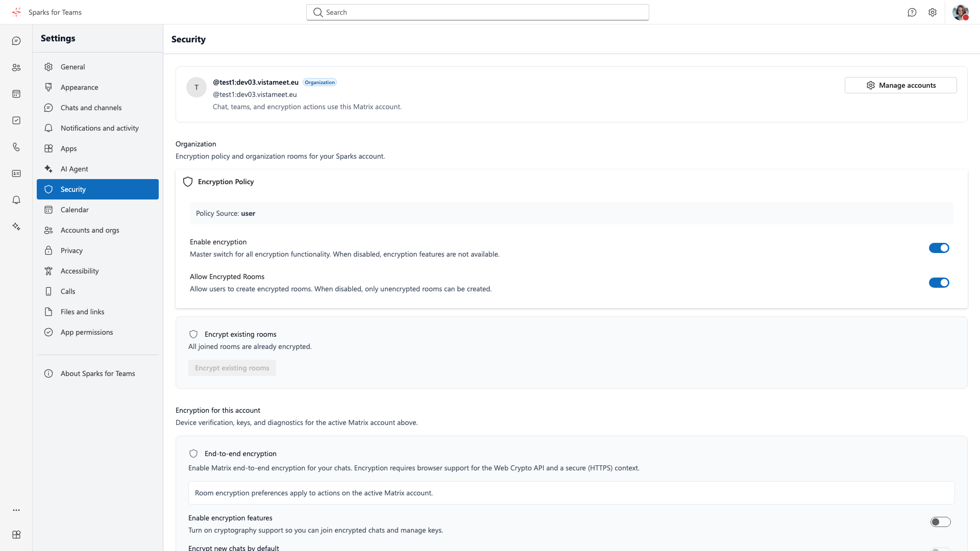This screenshot has height=551, width=980.
Task: Open AI Agent settings
Action: [x=97, y=169]
